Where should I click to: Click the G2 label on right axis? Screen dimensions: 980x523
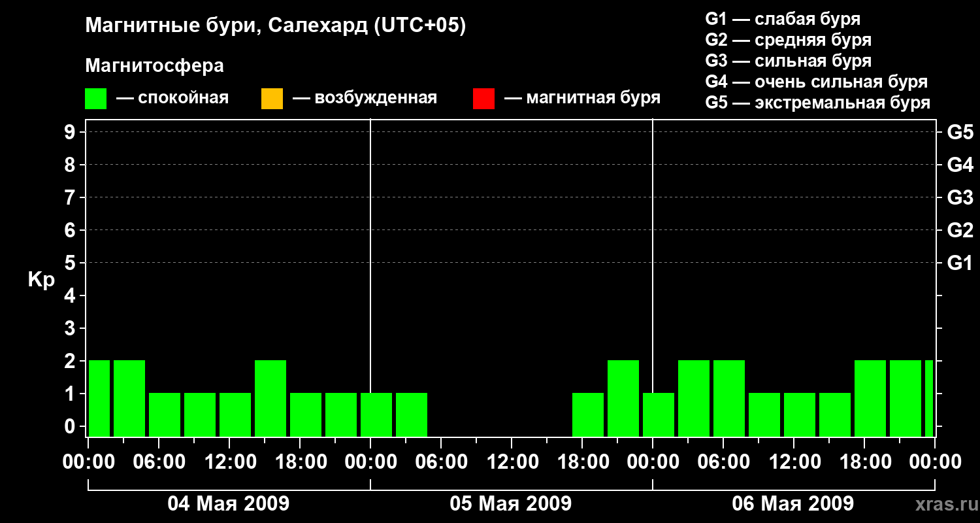click(960, 230)
